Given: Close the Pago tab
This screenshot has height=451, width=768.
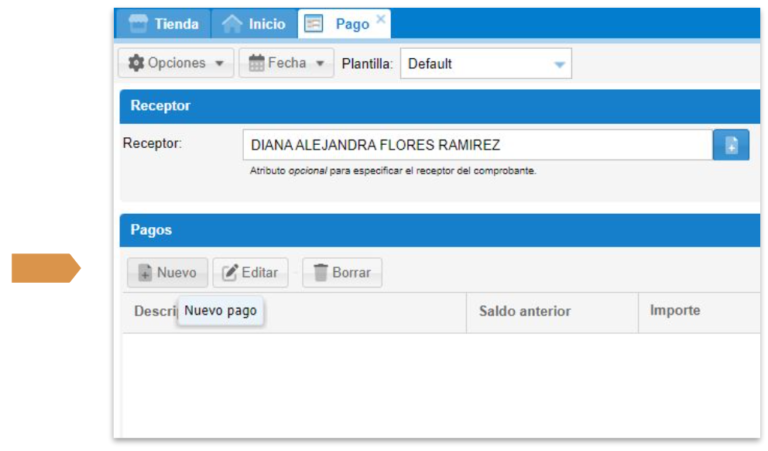Looking at the screenshot, I should (x=381, y=19).
